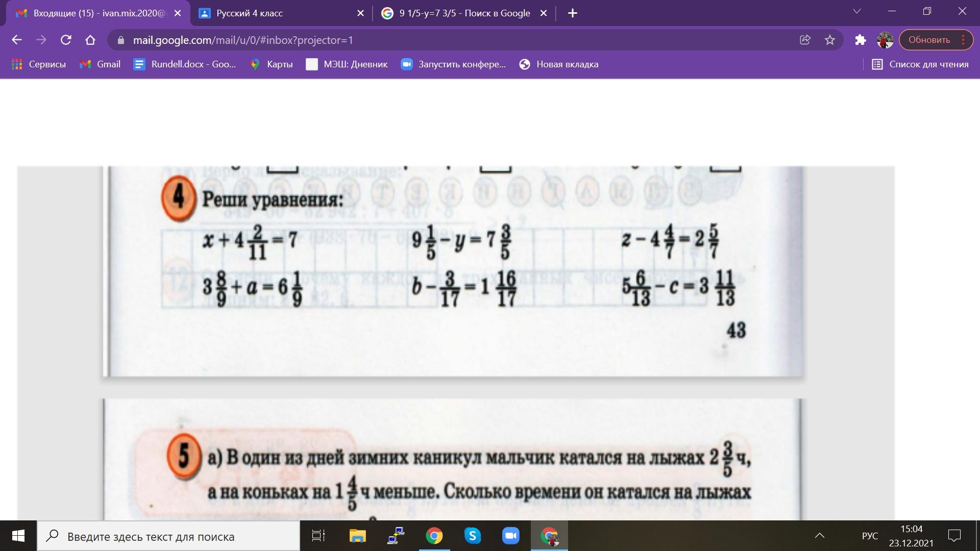Show hidden system tray icons
The width and height of the screenshot is (980, 551).
click(x=820, y=536)
